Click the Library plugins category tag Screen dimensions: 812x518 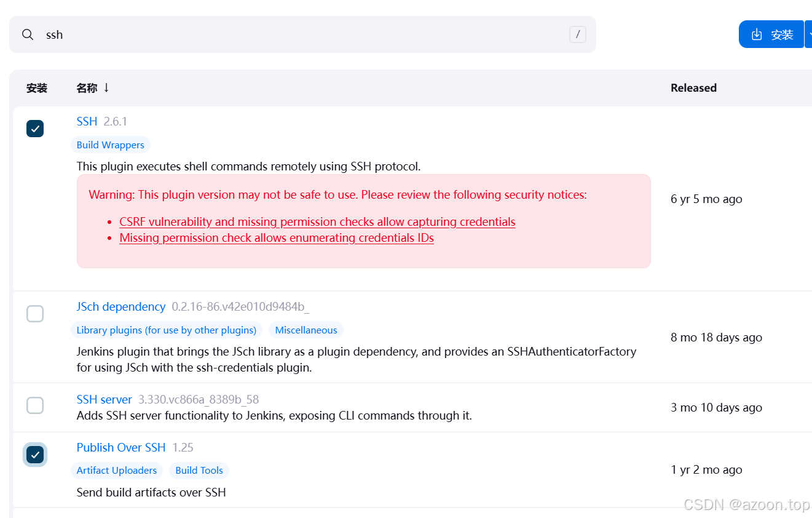pos(167,330)
